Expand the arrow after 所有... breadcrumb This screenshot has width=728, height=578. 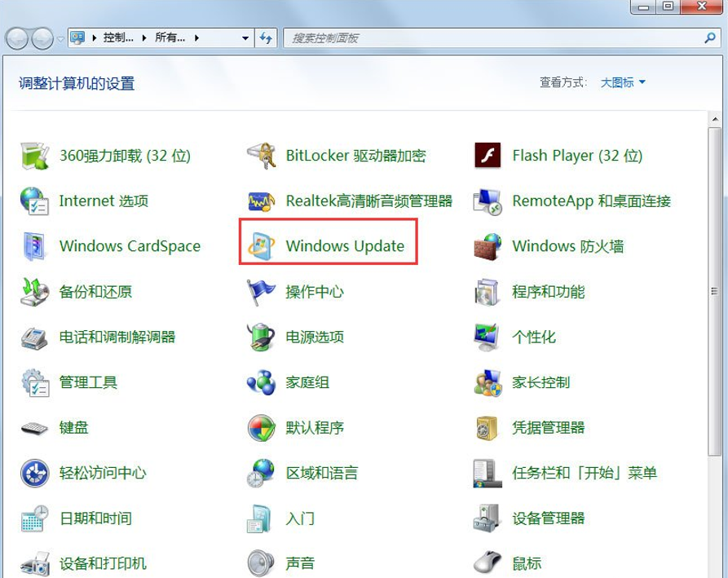pyautogui.click(x=196, y=38)
